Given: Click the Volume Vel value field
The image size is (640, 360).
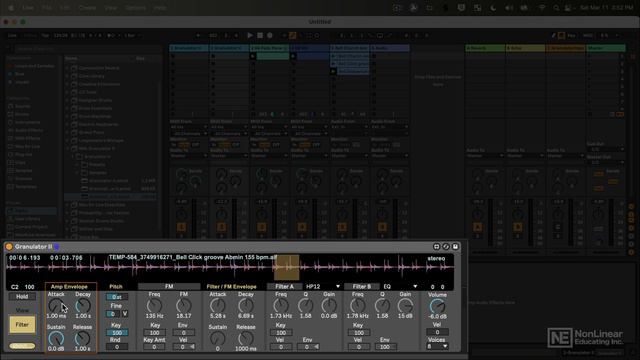Looking at the screenshot, I should coord(437,332).
